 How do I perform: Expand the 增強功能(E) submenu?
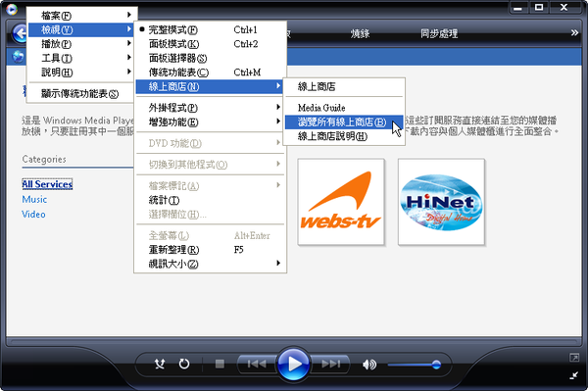click(x=210, y=122)
